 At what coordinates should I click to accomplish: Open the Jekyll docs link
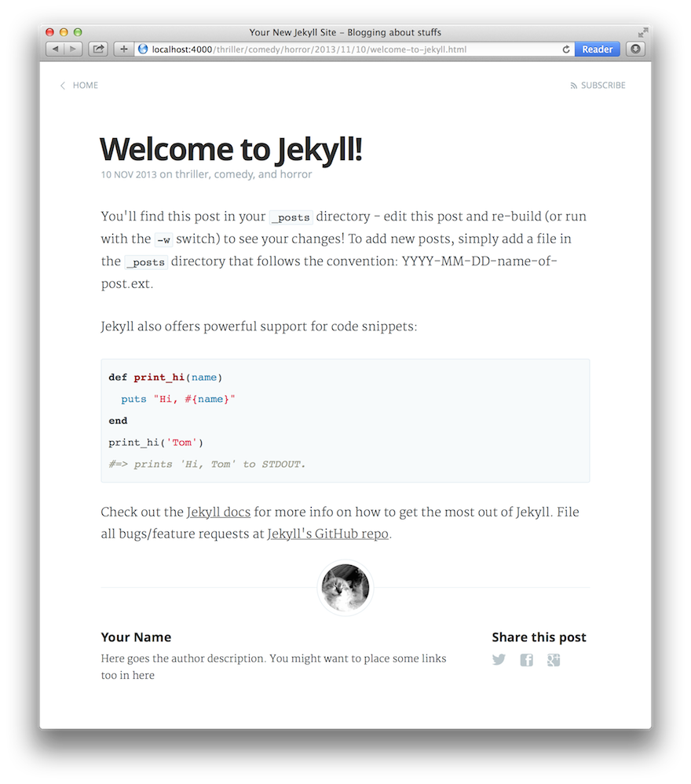(218, 512)
